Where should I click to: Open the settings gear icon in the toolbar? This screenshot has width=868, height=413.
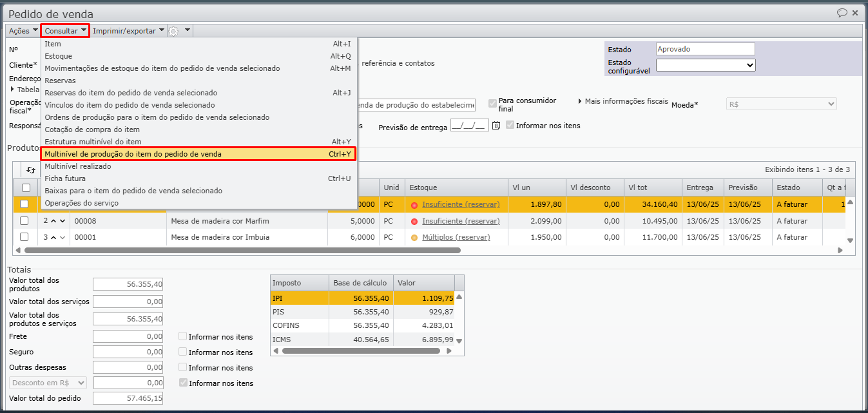pos(173,31)
